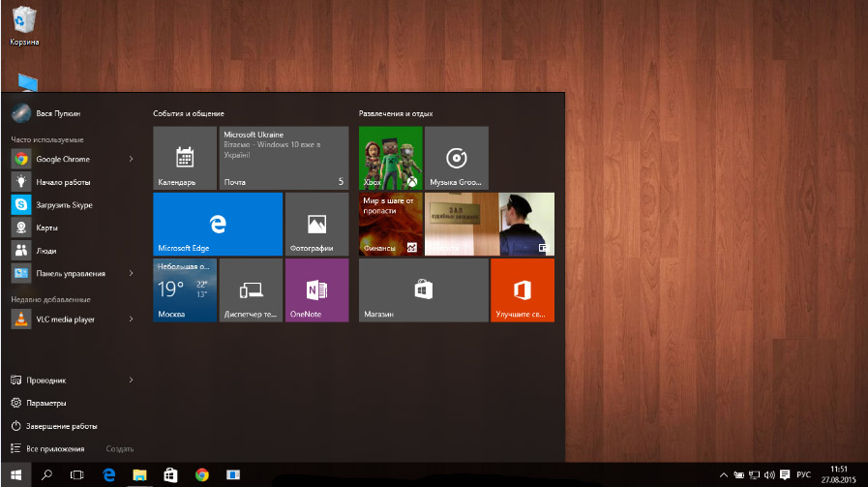
Task: Open the network tray icon
Action: click(754, 474)
